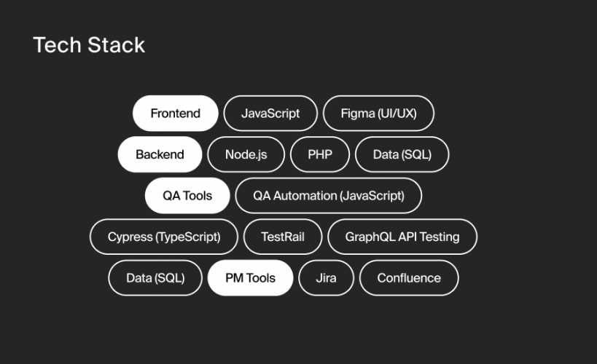Screen dimensions: 597x364
Task: Click the TestRail tag
Action: click(283, 237)
